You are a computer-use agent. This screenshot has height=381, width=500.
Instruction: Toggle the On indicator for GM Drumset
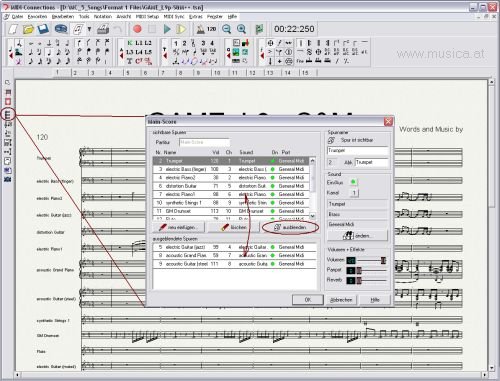click(273, 211)
